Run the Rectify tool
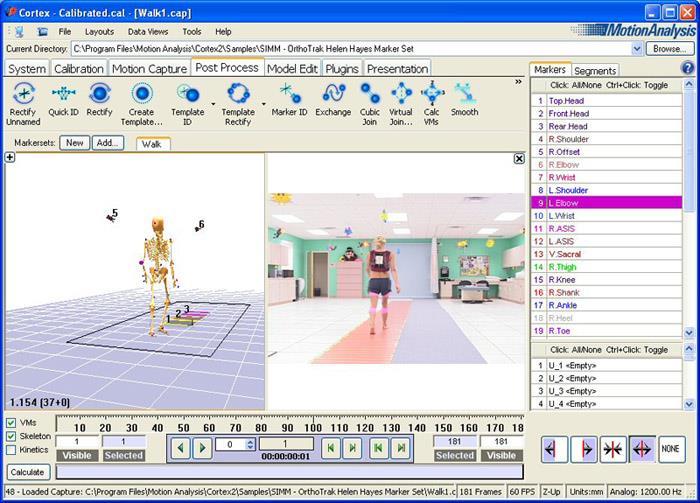This screenshot has width=700, height=503. click(99, 100)
